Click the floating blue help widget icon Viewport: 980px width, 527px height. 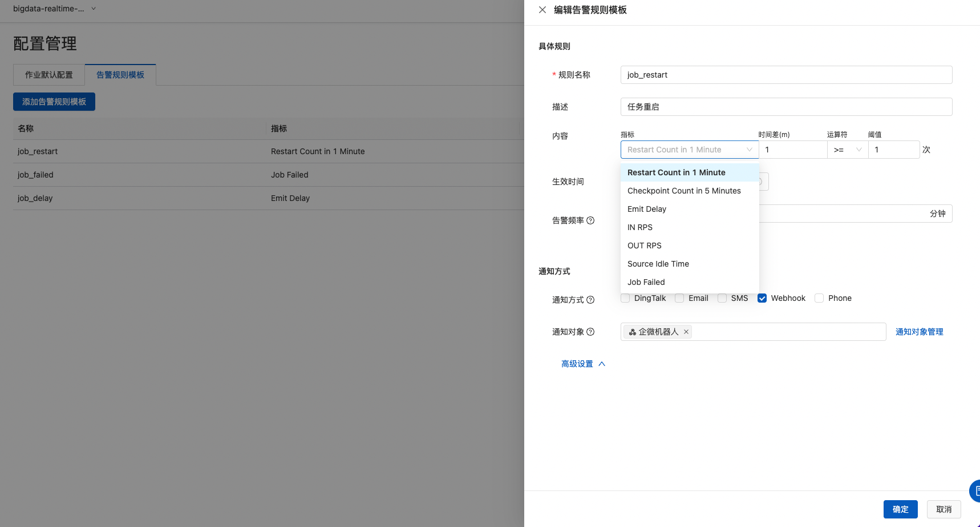[x=975, y=491]
